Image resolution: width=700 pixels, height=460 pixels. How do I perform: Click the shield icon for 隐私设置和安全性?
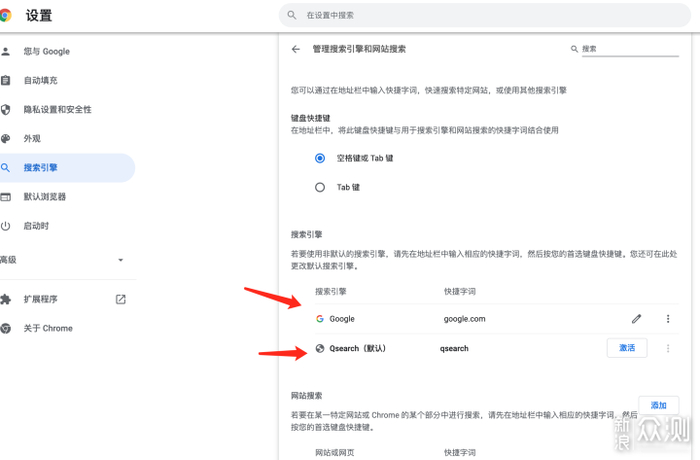5,109
